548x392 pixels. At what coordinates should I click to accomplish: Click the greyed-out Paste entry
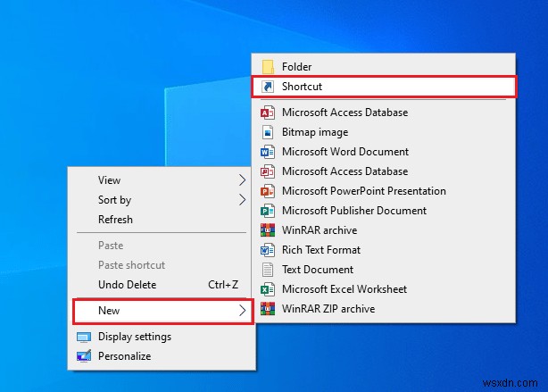pyautogui.click(x=162, y=246)
